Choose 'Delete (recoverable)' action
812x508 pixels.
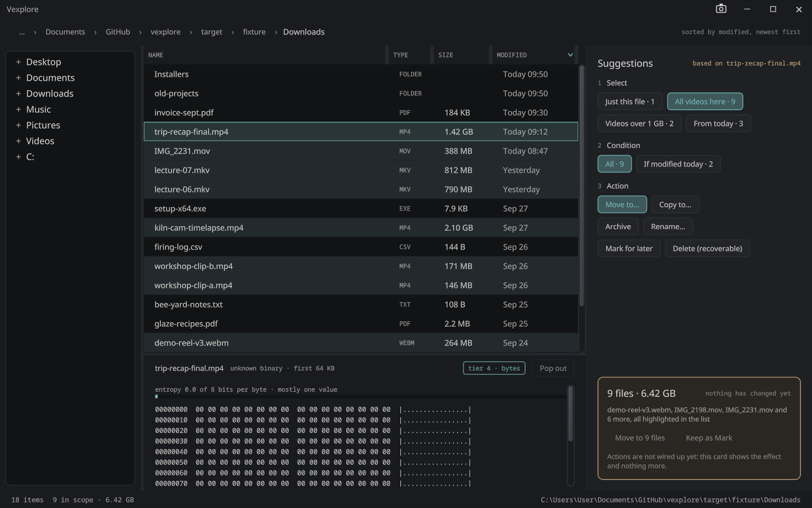tap(708, 249)
